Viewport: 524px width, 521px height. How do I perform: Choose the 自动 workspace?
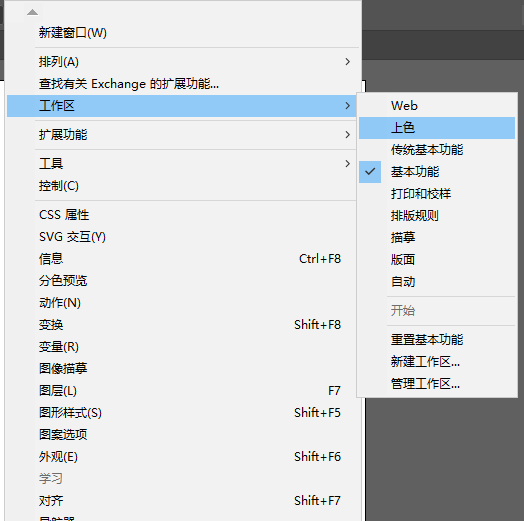437,282
